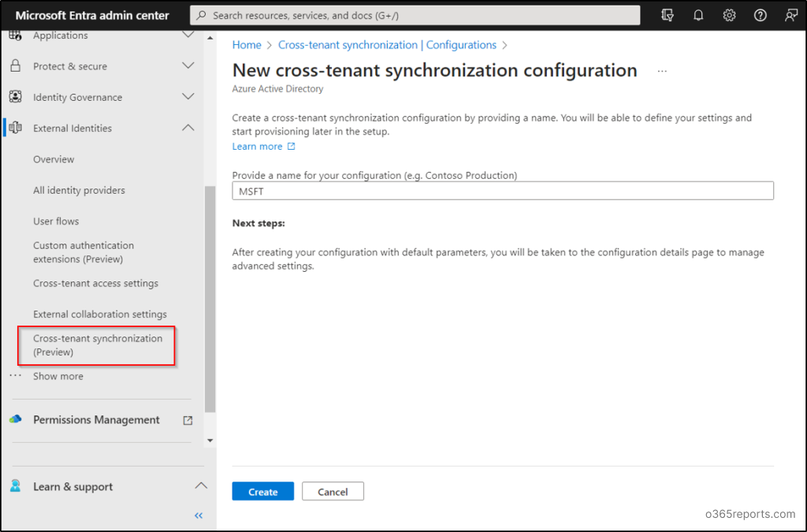807x532 pixels.
Task: Click the configuration name field containing MSFT
Action: [502, 190]
